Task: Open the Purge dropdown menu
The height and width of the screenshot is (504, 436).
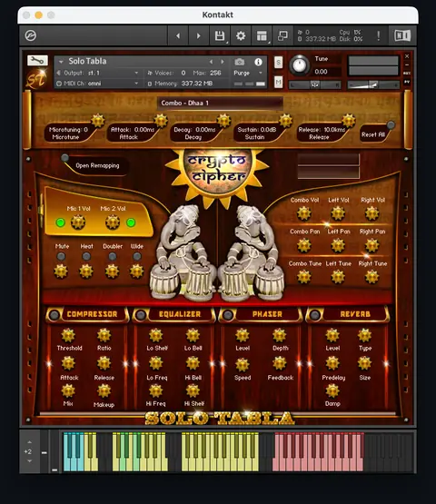Action: [248, 73]
